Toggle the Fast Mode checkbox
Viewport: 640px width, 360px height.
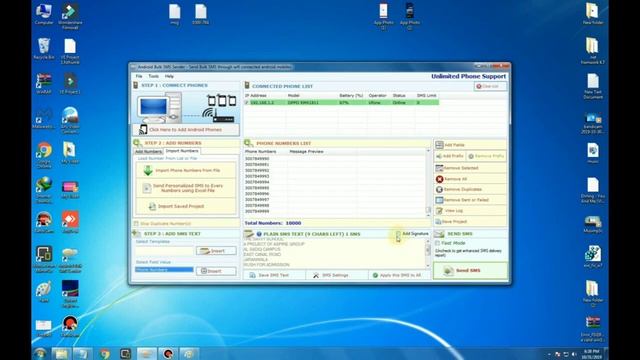[438, 243]
